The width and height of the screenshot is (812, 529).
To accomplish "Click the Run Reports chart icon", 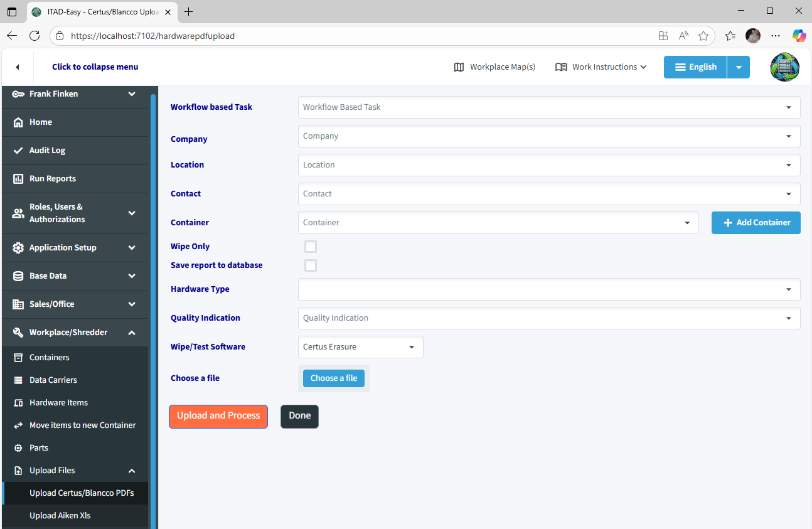I will pos(18,179).
